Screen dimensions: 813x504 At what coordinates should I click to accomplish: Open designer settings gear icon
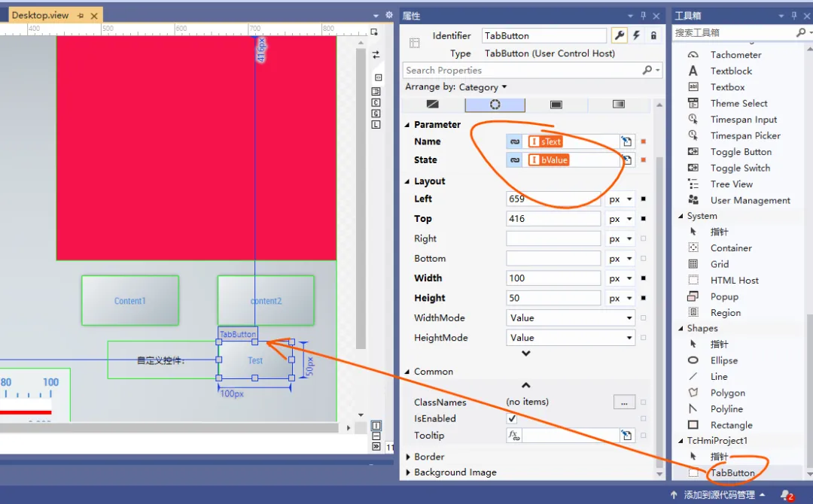pyautogui.click(x=389, y=16)
